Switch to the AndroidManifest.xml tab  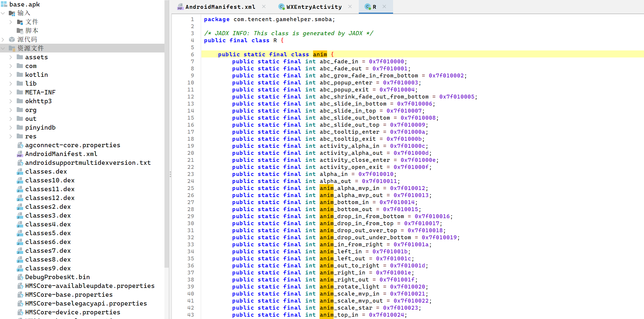coord(220,7)
